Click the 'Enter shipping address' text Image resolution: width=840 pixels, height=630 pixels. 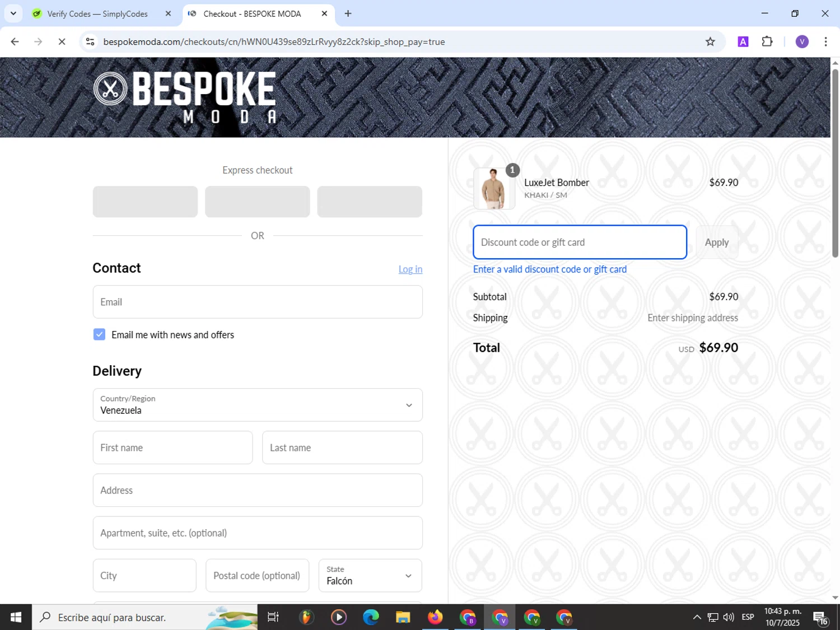(x=693, y=318)
